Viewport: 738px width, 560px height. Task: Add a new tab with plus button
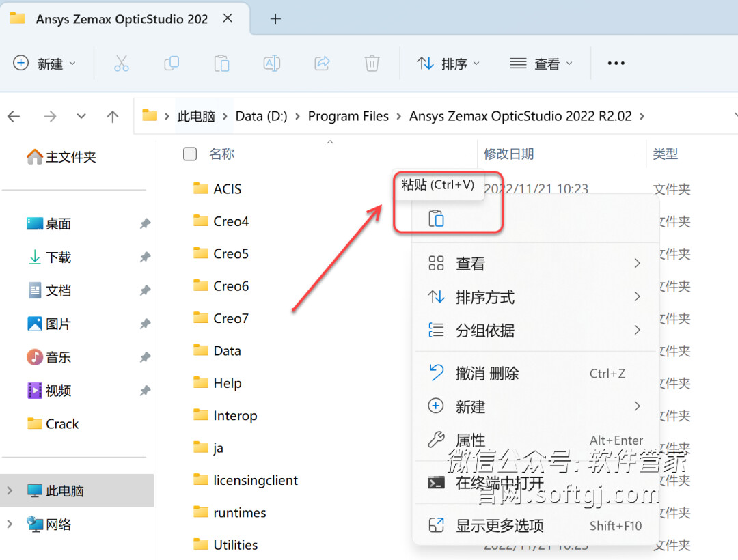(276, 19)
